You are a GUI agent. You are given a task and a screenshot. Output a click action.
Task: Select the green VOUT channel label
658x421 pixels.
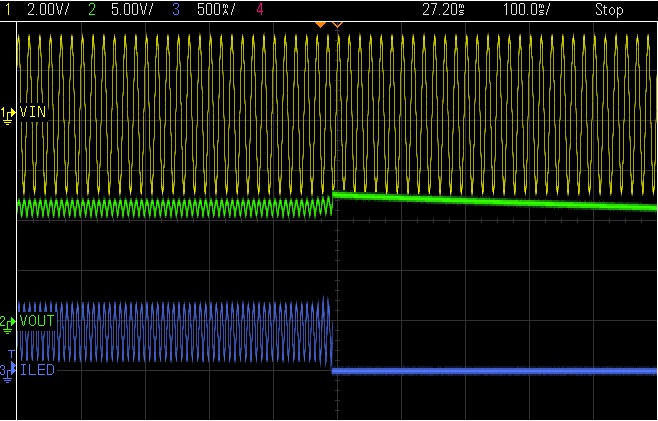tap(36, 321)
